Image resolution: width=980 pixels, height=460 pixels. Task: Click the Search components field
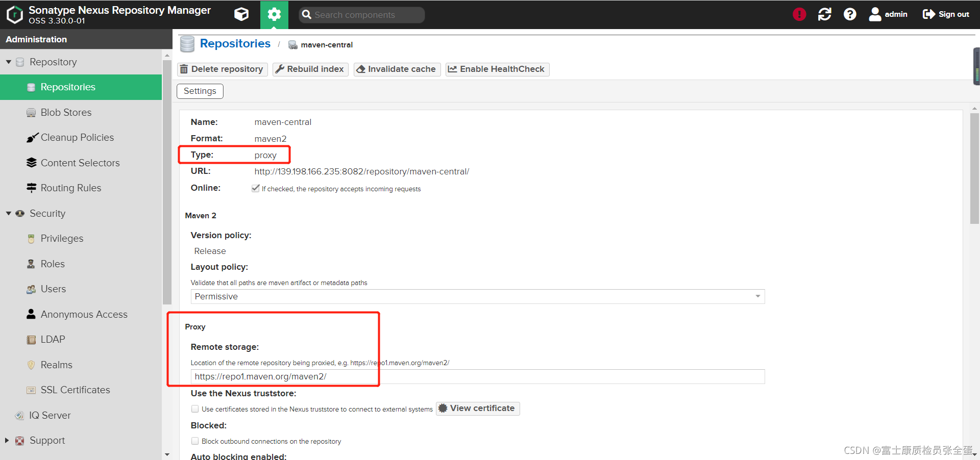362,15
